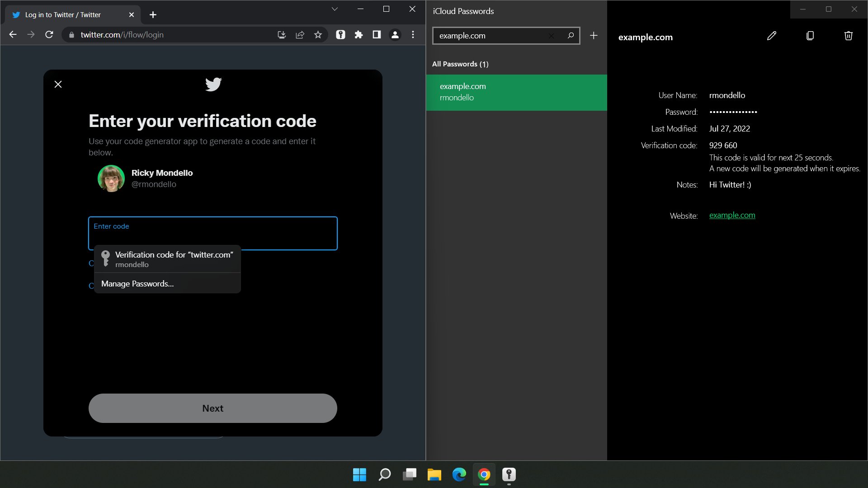The width and height of the screenshot is (868, 488).
Task: Reload the Twitter login page
Action: 49,35
